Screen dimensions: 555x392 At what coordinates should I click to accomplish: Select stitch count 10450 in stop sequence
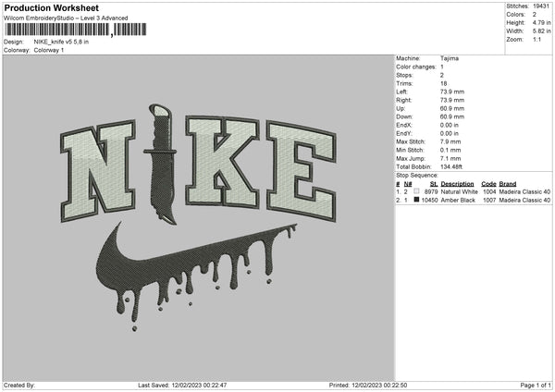point(430,201)
